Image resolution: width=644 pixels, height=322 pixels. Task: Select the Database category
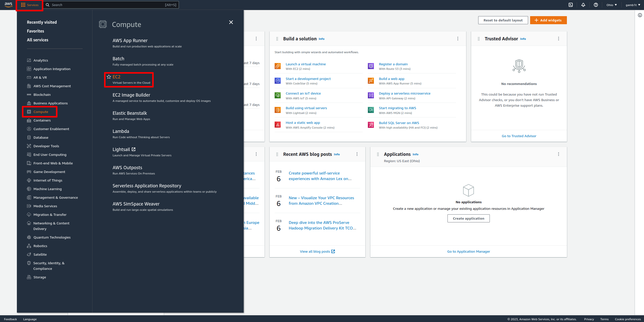coord(41,137)
